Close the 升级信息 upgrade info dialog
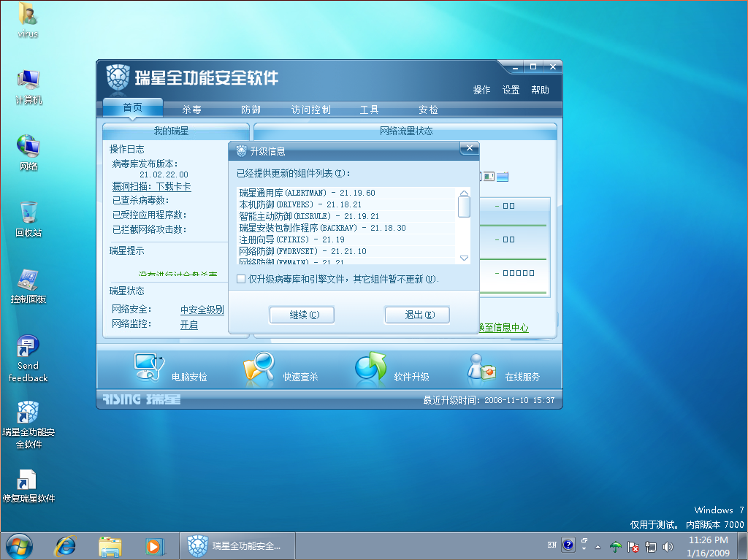This screenshot has height=560, width=748. [x=470, y=148]
